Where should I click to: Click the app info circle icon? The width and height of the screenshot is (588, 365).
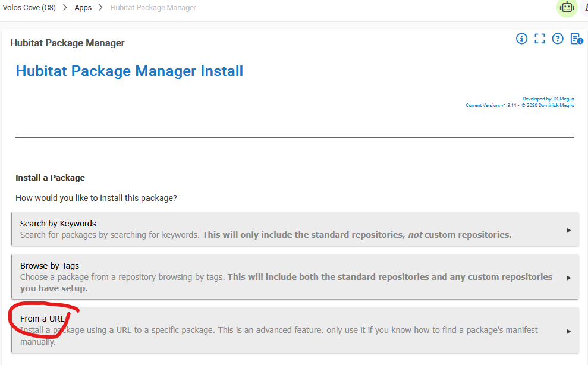521,39
